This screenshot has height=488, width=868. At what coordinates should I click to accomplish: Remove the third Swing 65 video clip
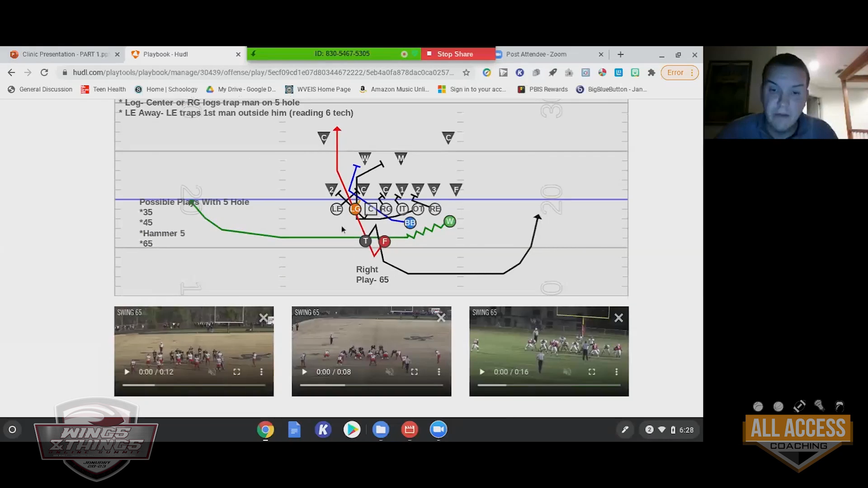[x=618, y=318]
